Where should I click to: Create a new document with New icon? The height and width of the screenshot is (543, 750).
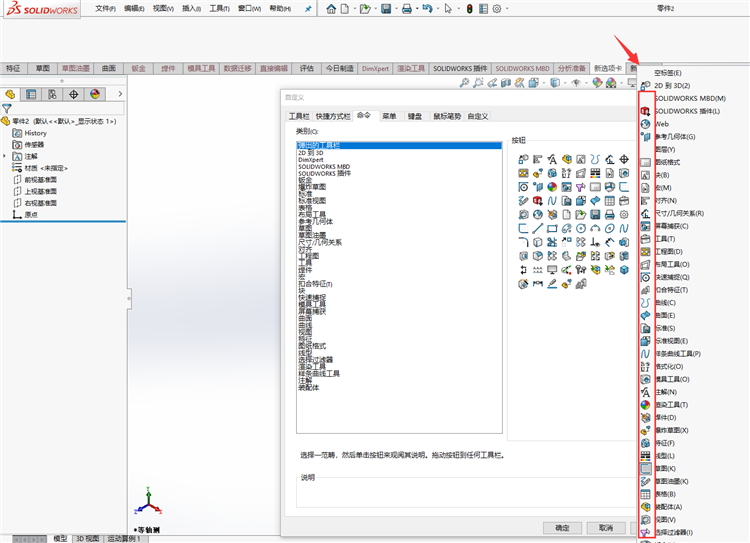point(344,9)
